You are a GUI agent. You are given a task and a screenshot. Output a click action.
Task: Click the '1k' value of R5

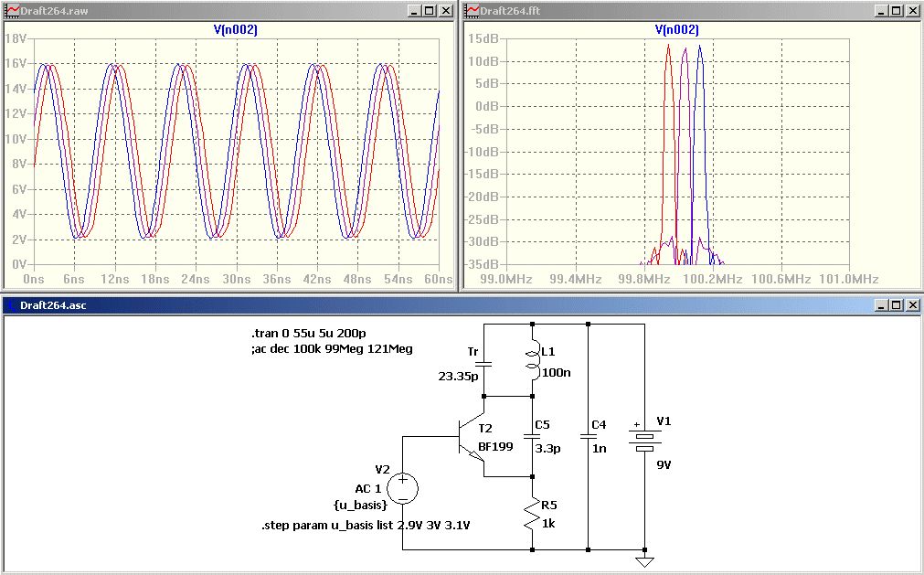tap(548, 524)
